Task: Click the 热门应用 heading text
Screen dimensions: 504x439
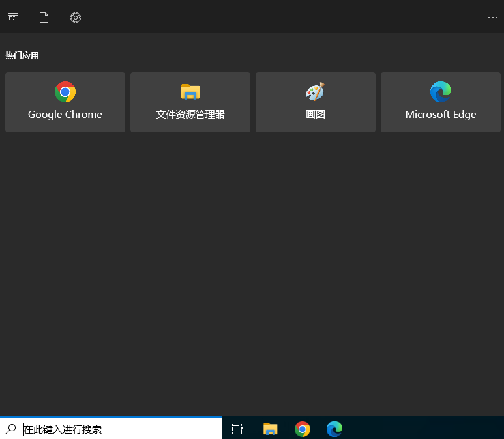Action: (22, 55)
